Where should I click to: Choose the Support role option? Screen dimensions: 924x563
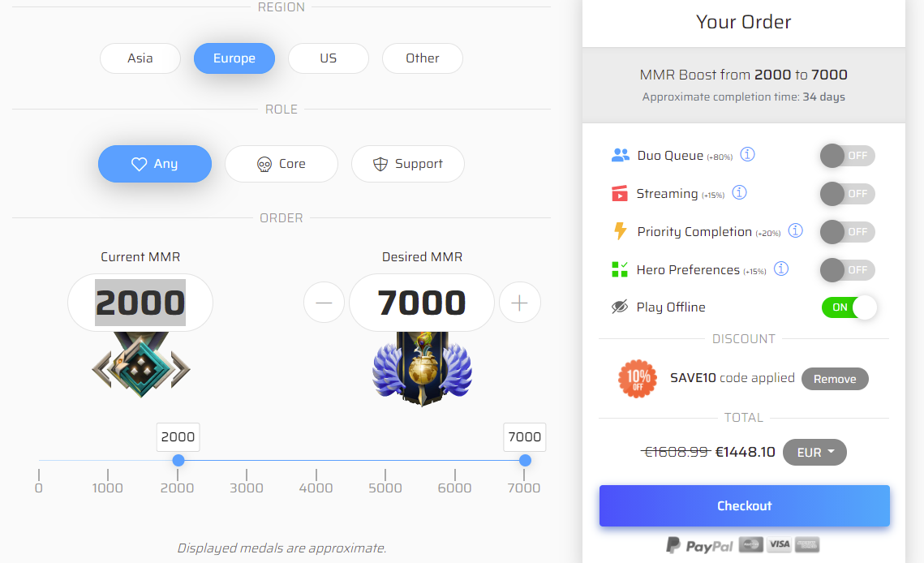pyautogui.click(x=408, y=164)
